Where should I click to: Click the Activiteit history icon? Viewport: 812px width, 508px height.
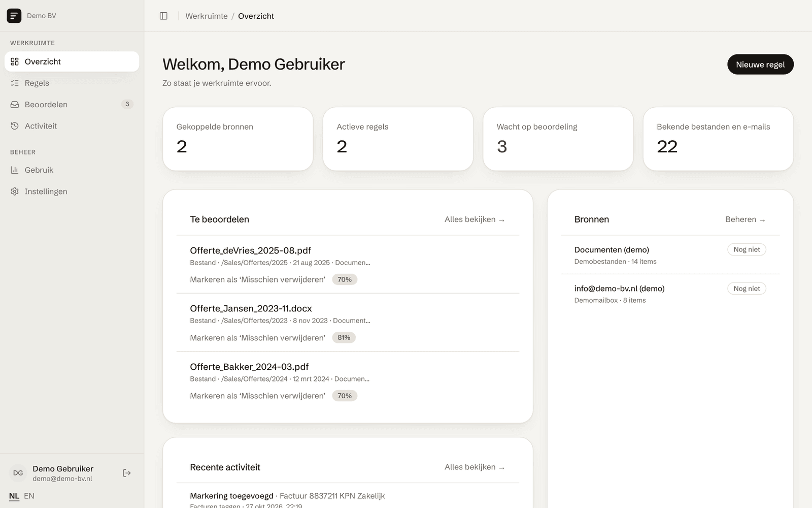15,126
